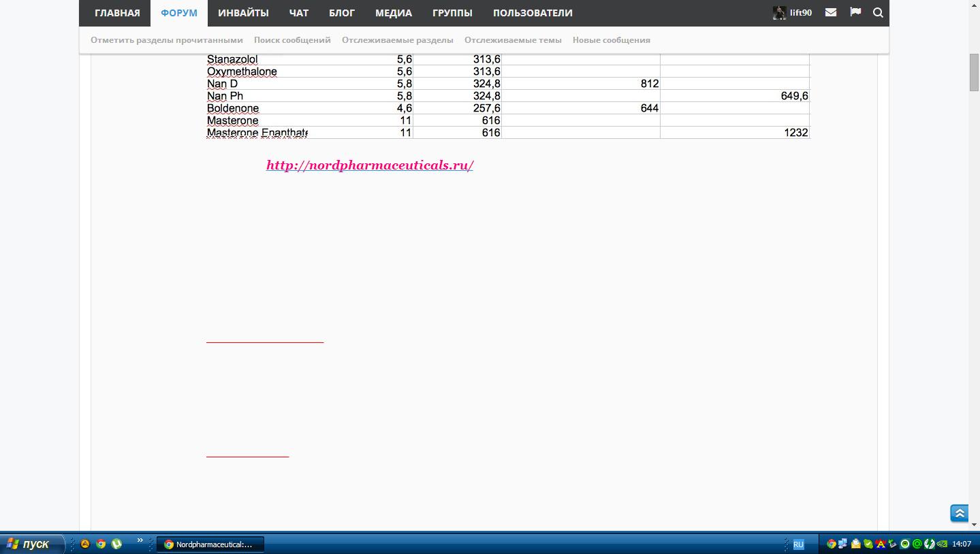Open the Пуск start button
980x554 pixels.
click(31, 544)
